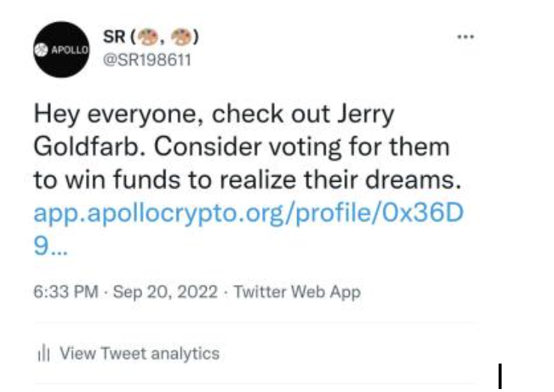Image resolution: width=554 pixels, height=392 pixels.
Task: Open the three-dot more options menu
Action: point(466,37)
